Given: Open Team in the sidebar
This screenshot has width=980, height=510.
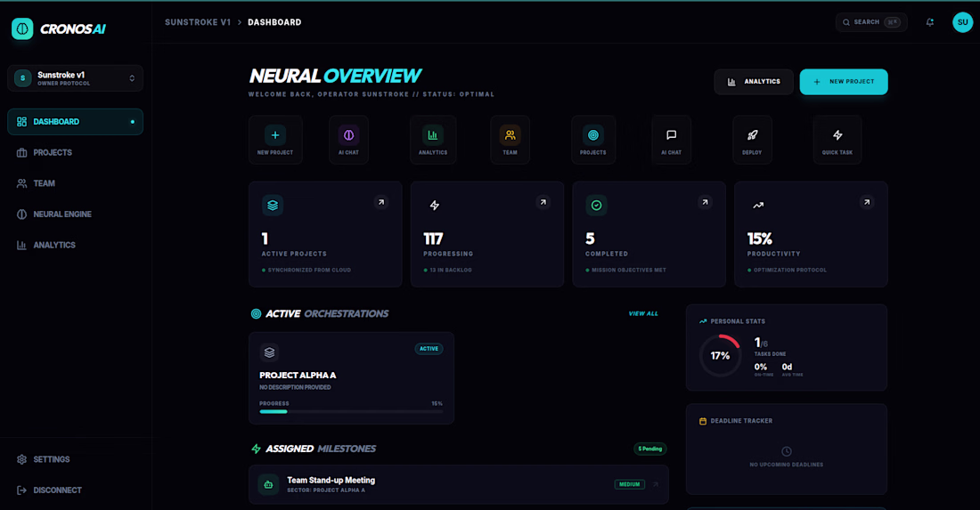Looking at the screenshot, I should pyautogui.click(x=75, y=183).
